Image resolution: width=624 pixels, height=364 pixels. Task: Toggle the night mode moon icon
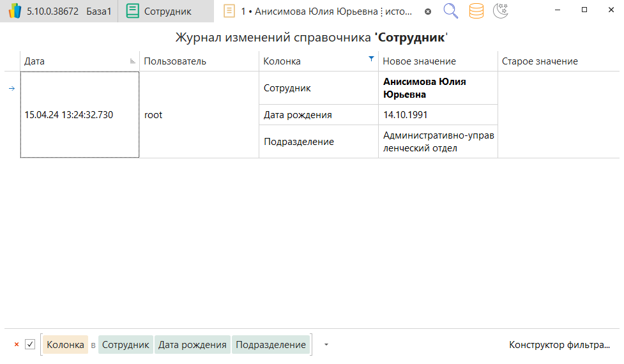(501, 11)
